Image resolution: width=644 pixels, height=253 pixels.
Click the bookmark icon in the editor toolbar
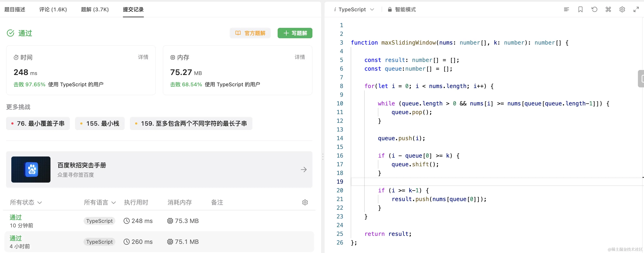point(580,10)
